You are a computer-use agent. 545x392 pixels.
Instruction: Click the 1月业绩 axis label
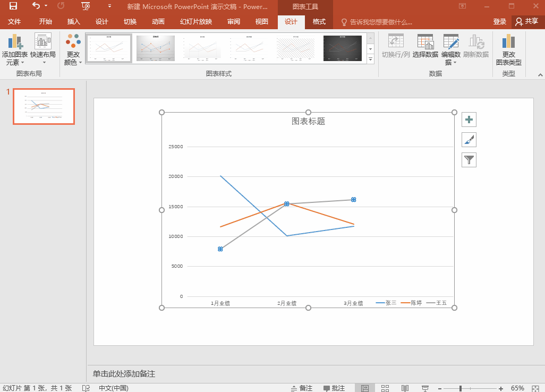coord(220,303)
